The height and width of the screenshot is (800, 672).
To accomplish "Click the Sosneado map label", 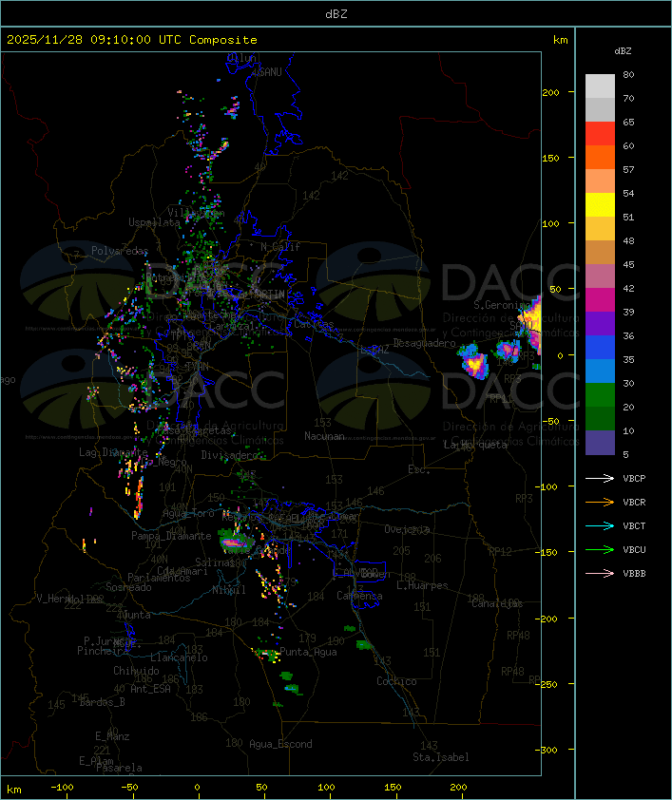I will 128,587.
